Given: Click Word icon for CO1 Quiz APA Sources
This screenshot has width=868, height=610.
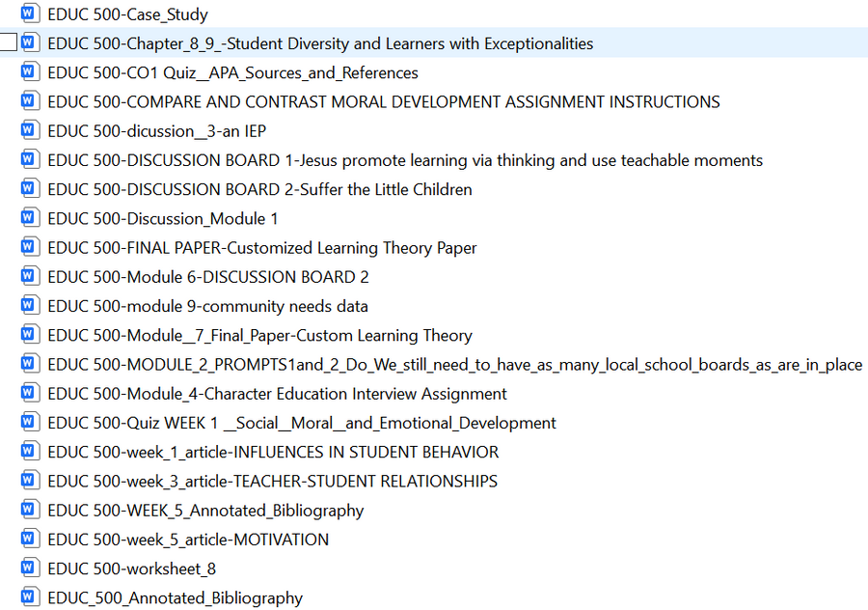Looking at the screenshot, I should [30, 71].
